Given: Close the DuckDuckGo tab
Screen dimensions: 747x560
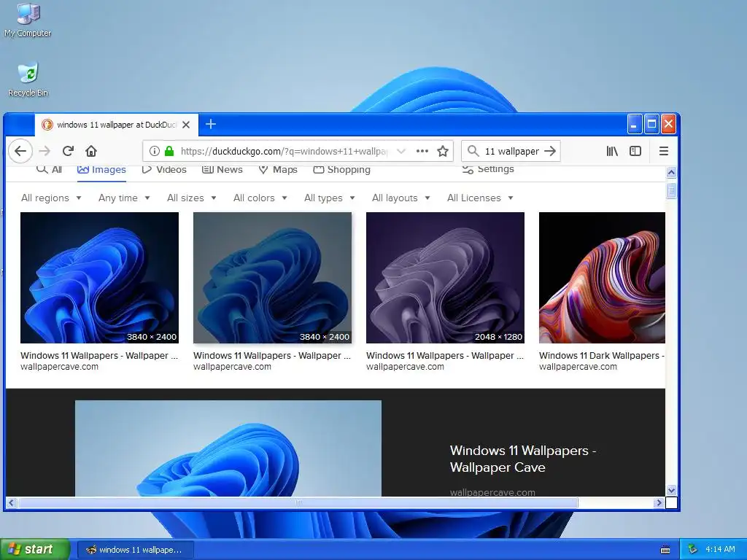Looking at the screenshot, I should (186, 125).
